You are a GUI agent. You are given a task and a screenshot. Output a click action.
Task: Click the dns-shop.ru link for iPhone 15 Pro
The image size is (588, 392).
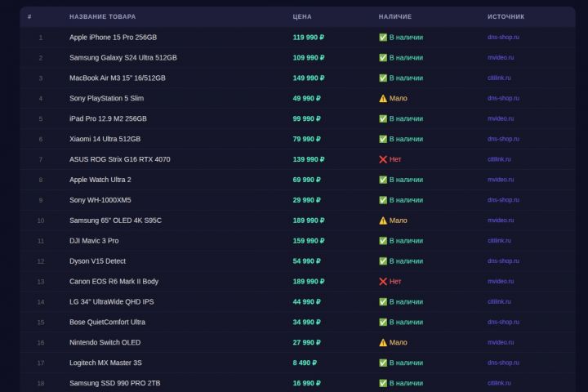pos(503,37)
